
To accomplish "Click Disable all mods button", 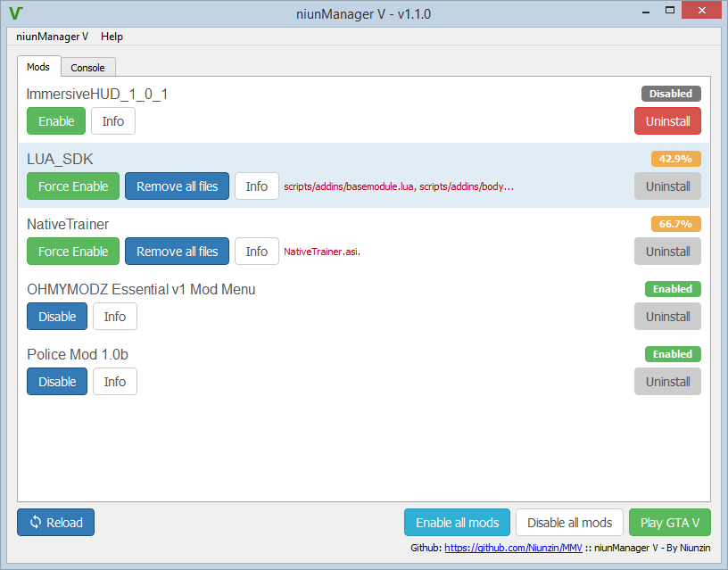I will click(x=569, y=523).
